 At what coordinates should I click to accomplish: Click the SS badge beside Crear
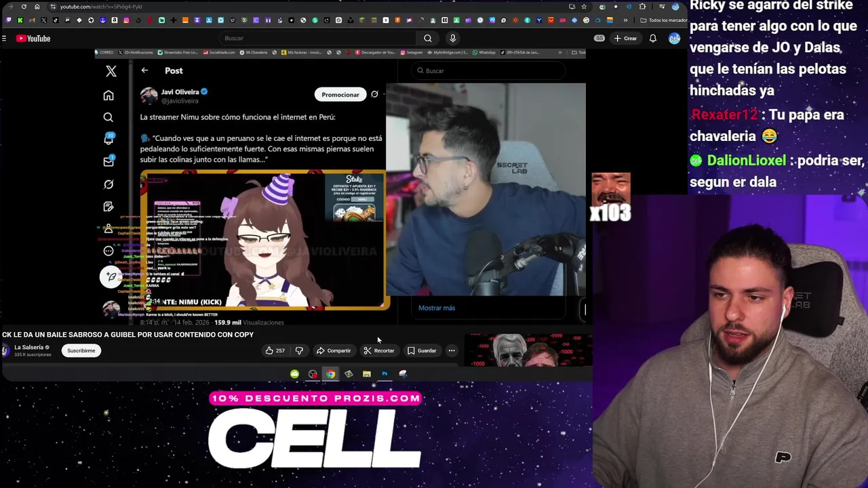tap(599, 39)
